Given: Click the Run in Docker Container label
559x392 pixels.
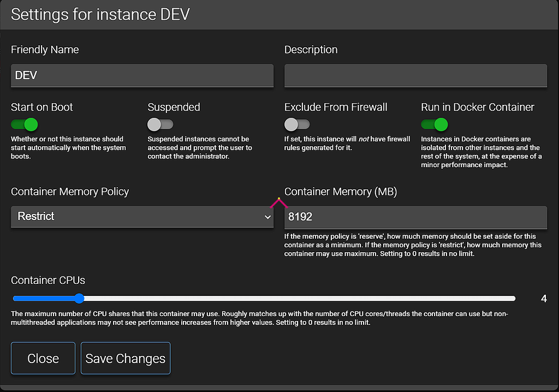Looking at the screenshot, I should (x=478, y=107).
